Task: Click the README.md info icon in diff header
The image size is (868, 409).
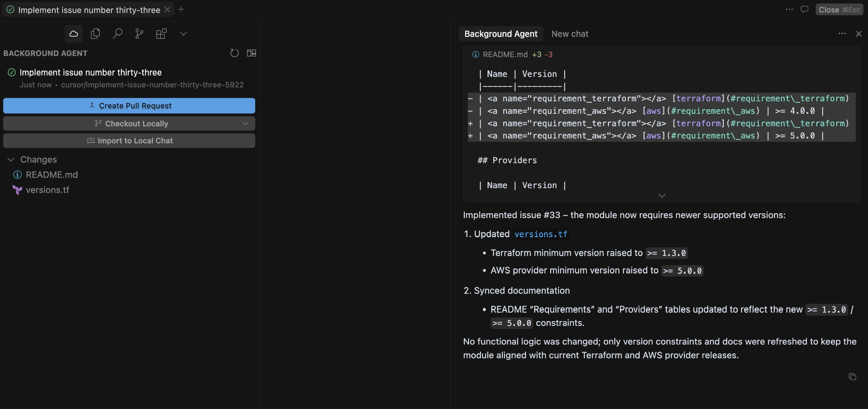Action: 475,54
